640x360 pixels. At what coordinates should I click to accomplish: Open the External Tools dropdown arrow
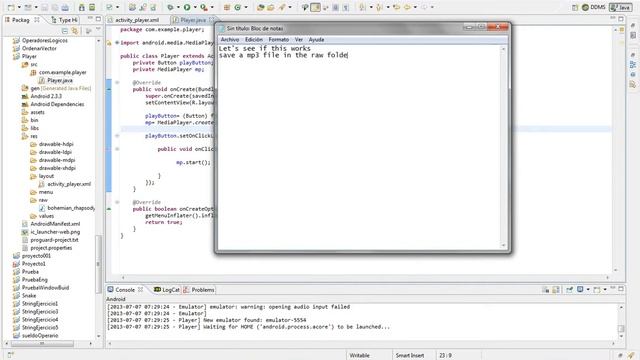point(212,7)
